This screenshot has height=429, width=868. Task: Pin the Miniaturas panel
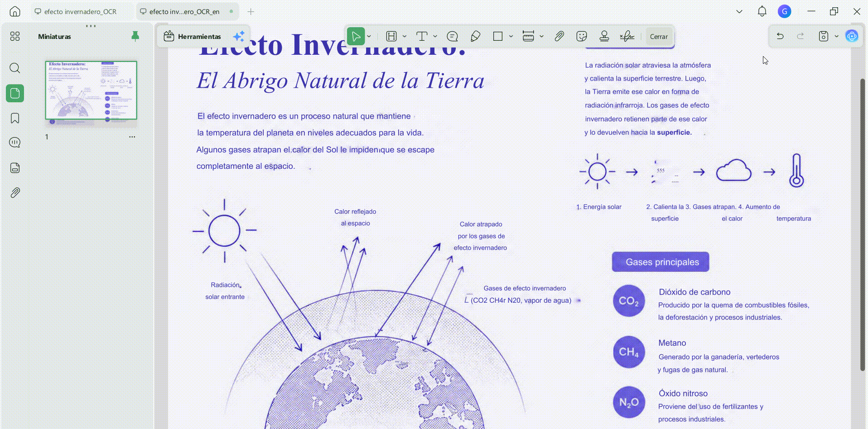135,36
